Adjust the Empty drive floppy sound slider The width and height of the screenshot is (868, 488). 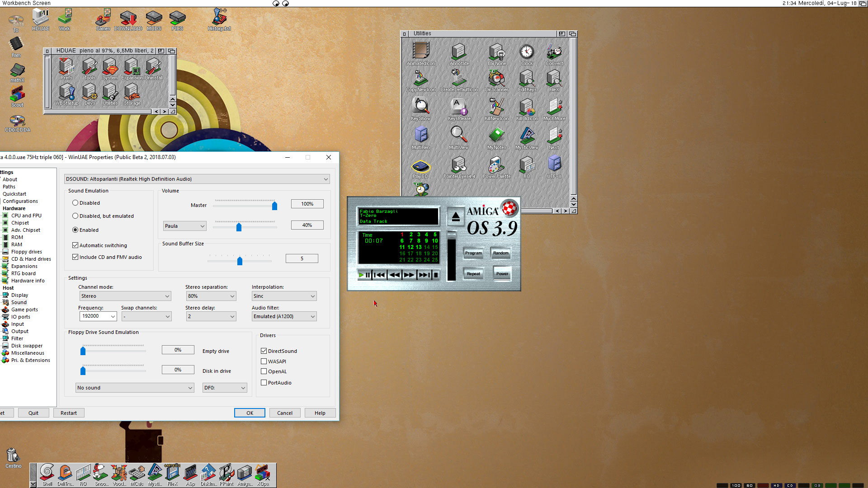(x=83, y=351)
